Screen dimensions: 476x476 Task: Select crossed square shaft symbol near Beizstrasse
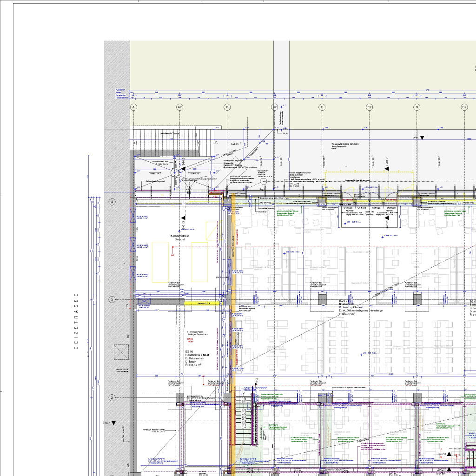coord(122,351)
